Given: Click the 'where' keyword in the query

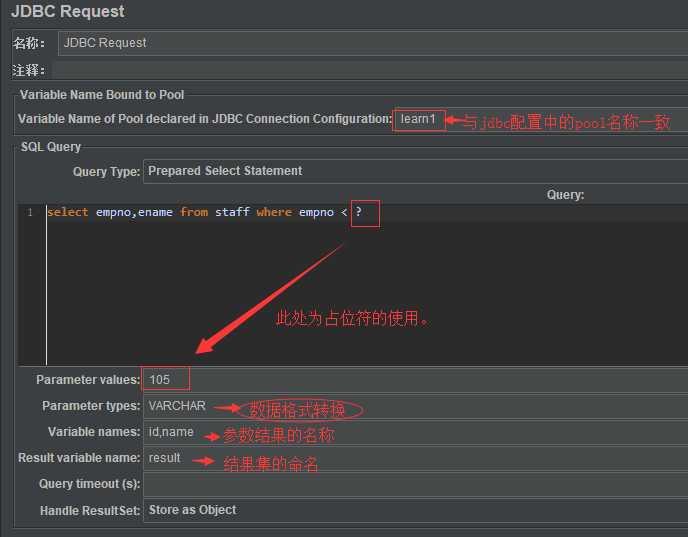Looking at the screenshot, I should pyautogui.click(x=274, y=212).
